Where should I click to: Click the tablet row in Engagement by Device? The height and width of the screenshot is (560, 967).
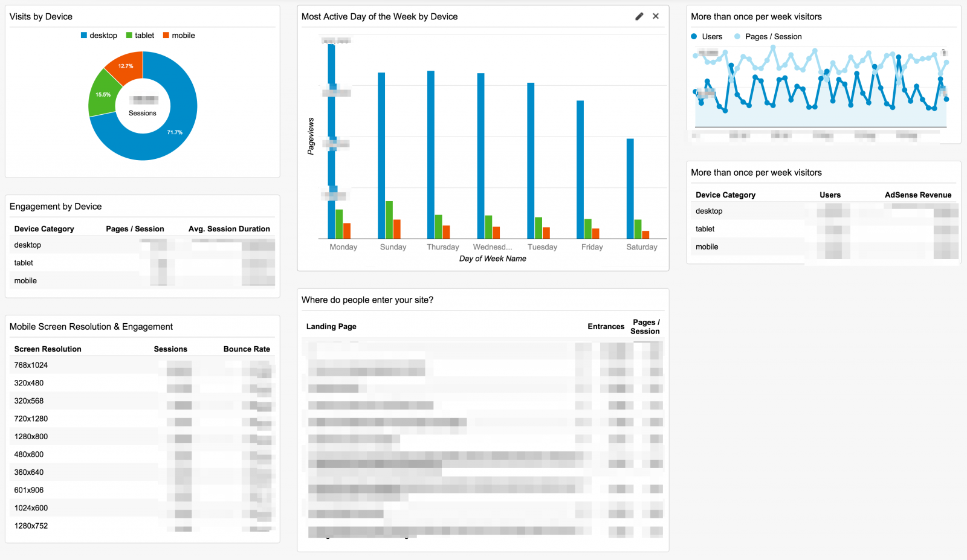click(x=143, y=263)
